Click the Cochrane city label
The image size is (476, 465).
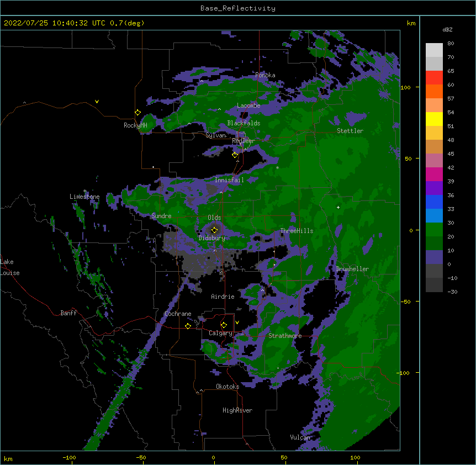178,314
